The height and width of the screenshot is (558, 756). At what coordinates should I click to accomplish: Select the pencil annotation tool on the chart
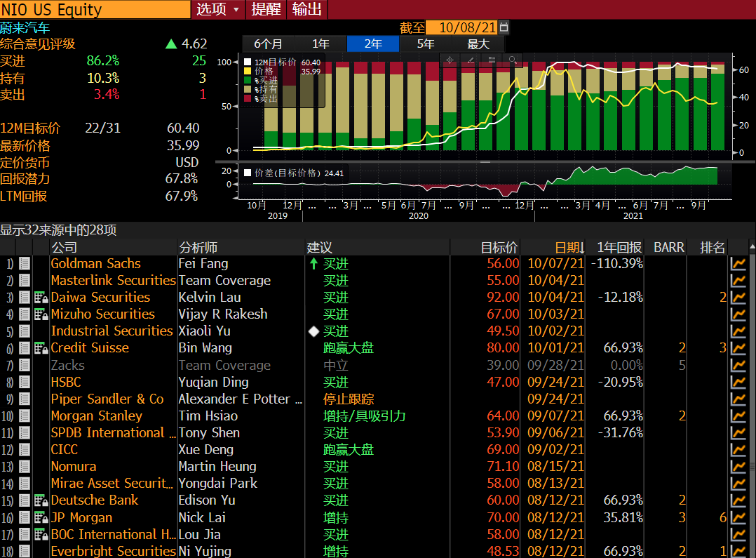pyautogui.click(x=471, y=60)
